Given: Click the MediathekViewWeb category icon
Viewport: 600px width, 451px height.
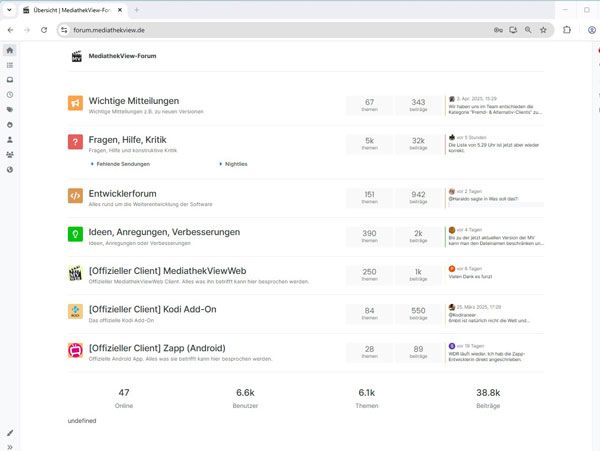Looking at the screenshot, I should [x=75, y=273].
